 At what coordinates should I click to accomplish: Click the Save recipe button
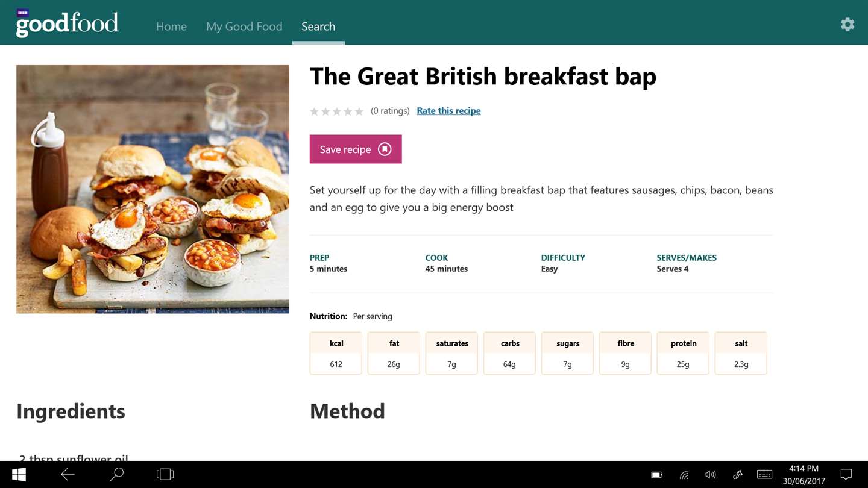(x=356, y=149)
